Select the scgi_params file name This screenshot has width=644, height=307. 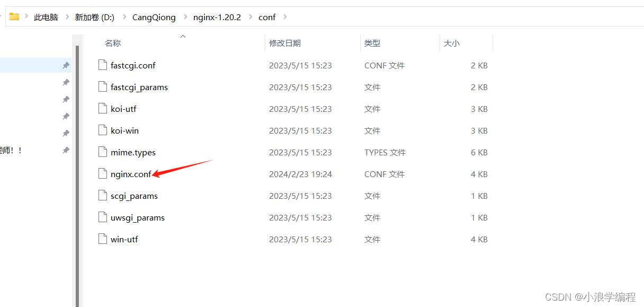tap(134, 196)
